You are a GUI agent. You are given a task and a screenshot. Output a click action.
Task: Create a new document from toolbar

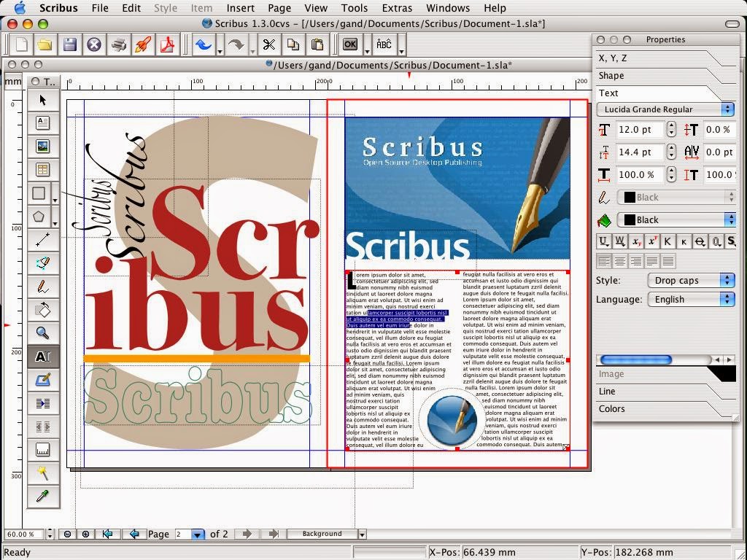[21, 44]
